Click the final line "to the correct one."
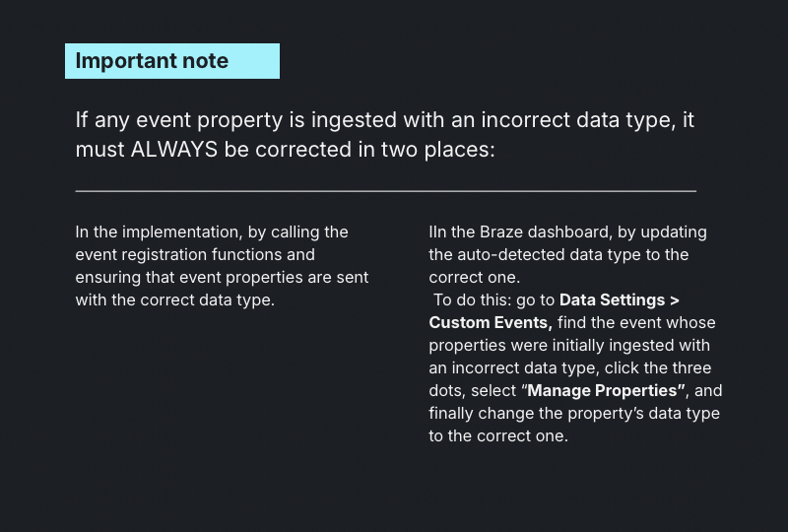788x532 pixels. tap(497, 436)
